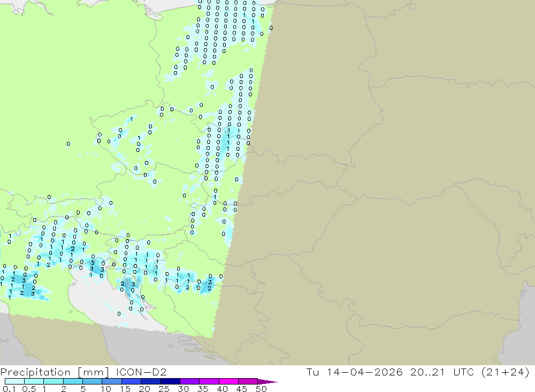This screenshot has height=392, width=535.
Task: Click the 35–40 mm legend color swatch
Action: (209, 381)
